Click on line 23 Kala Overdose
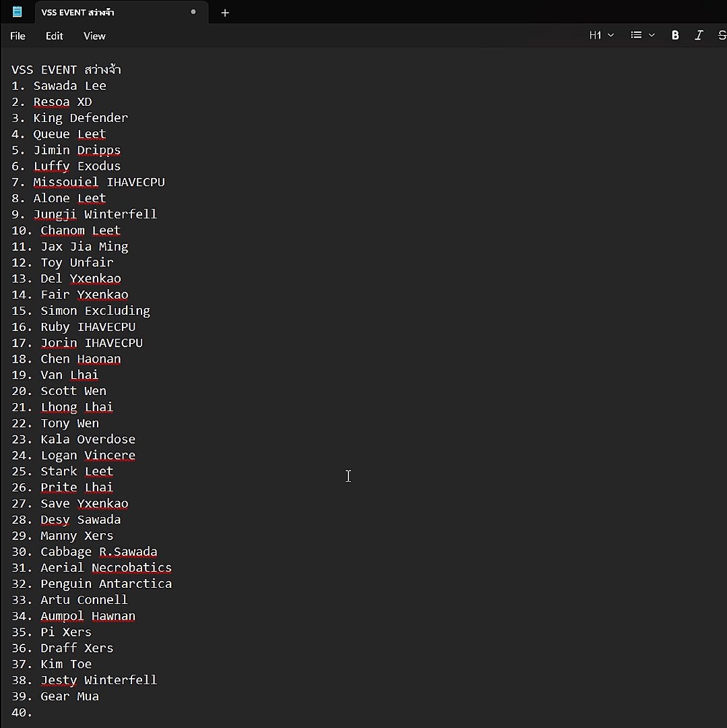727x728 pixels. pos(73,439)
